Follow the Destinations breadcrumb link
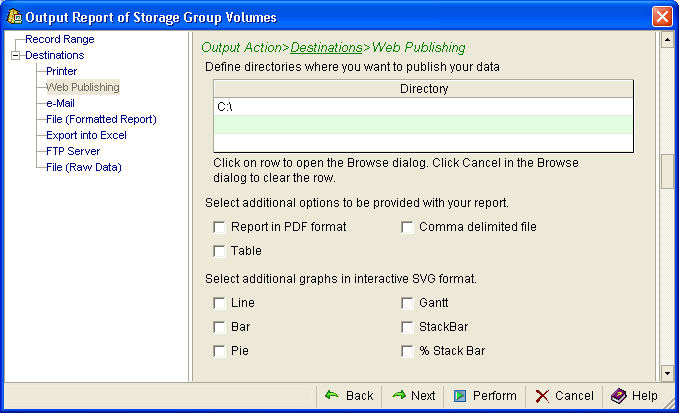This screenshot has width=679, height=413. coord(326,47)
